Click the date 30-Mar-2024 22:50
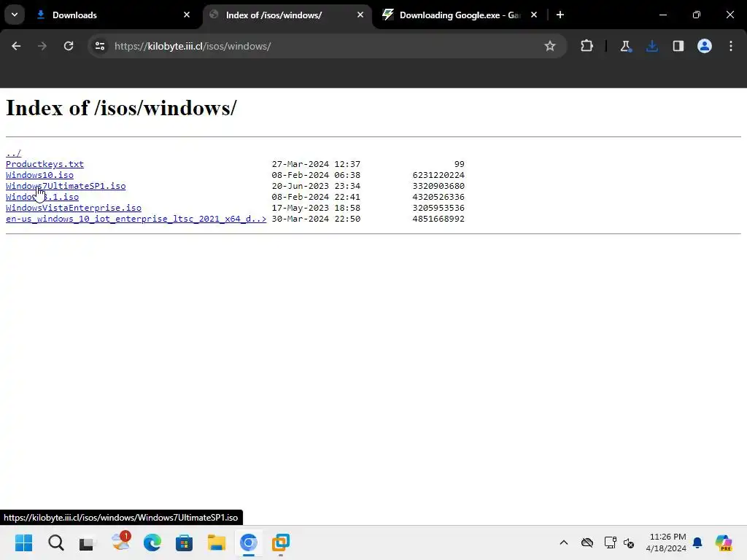747x560 pixels. 316,219
